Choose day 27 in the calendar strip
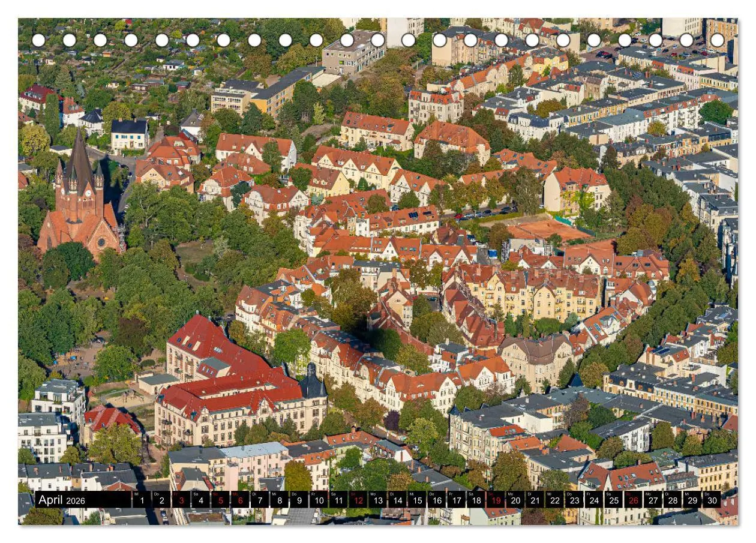Screen dimensions: 756x543 pos(653,500)
